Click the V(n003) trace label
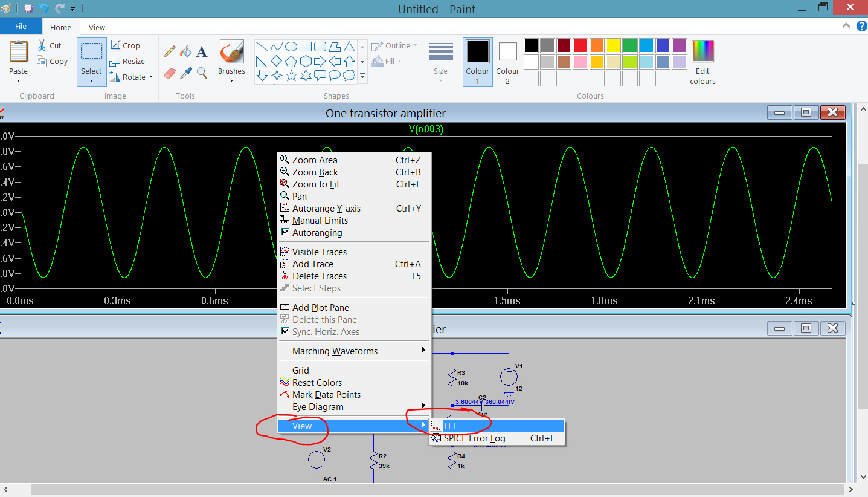This screenshot has width=868, height=497. [426, 129]
